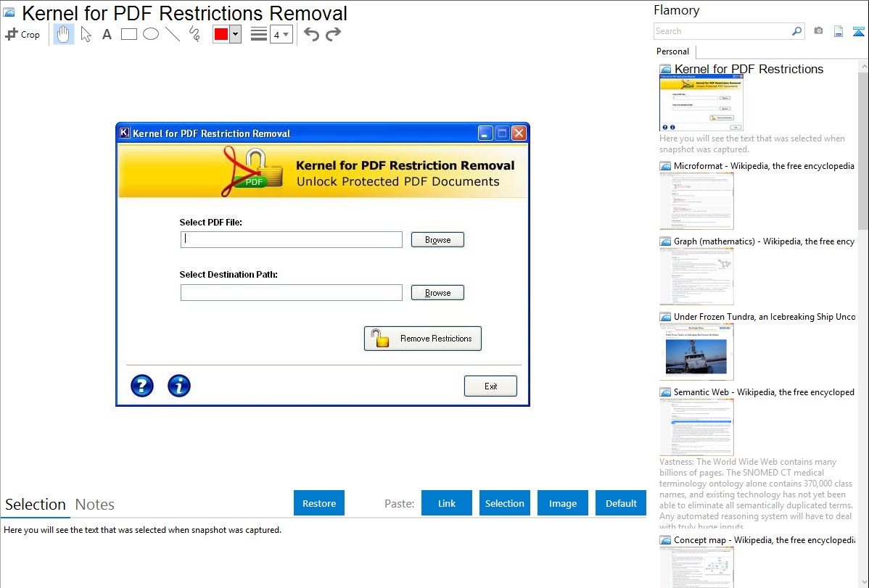Click the page document icon in Flamory header

pos(839,31)
